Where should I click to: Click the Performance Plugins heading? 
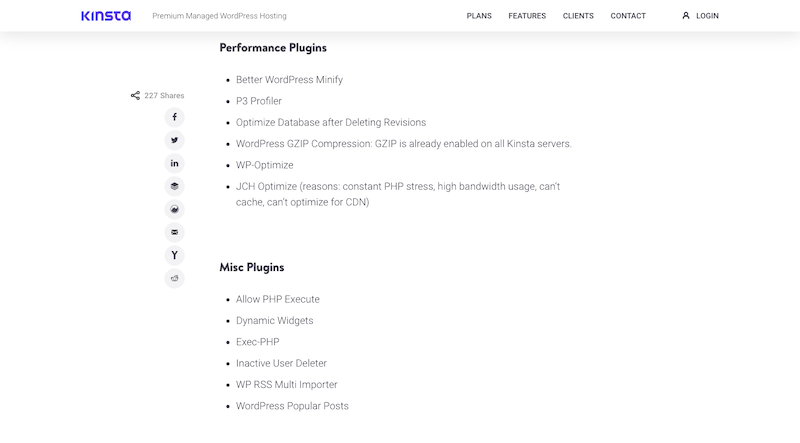tap(273, 48)
